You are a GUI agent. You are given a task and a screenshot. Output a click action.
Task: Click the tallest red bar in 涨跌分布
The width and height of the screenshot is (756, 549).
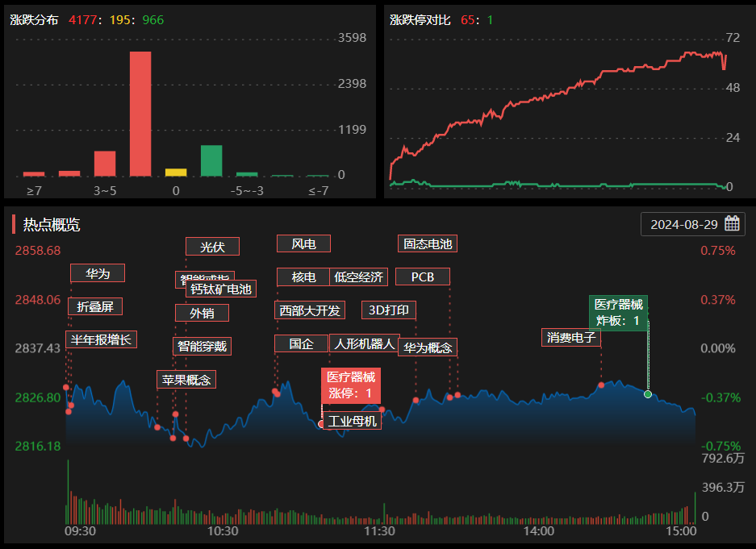tap(140, 114)
